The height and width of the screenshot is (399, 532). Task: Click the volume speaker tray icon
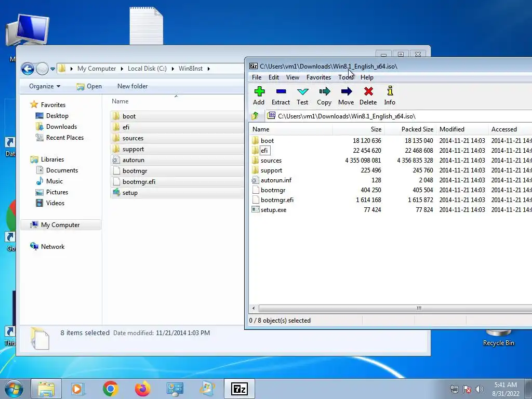point(479,389)
